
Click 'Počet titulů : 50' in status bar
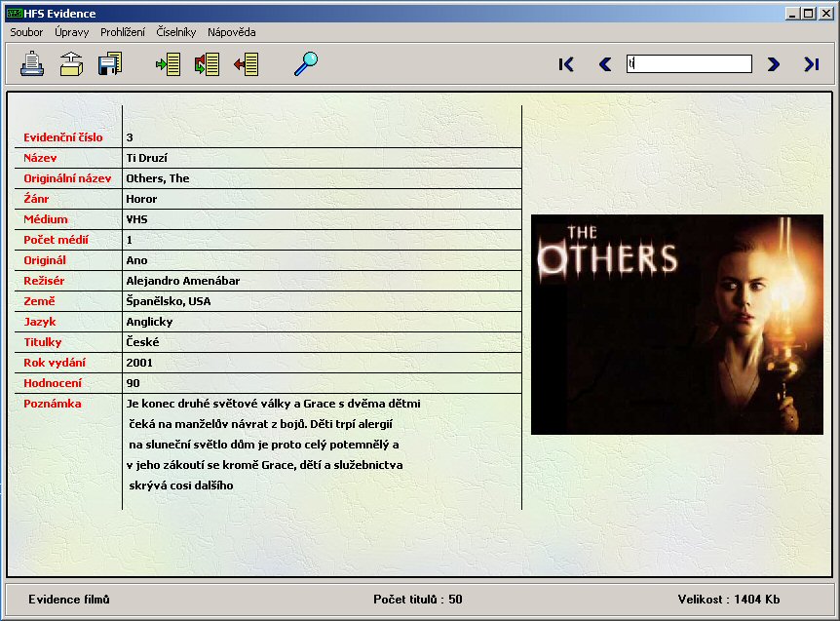pyautogui.click(x=418, y=599)
